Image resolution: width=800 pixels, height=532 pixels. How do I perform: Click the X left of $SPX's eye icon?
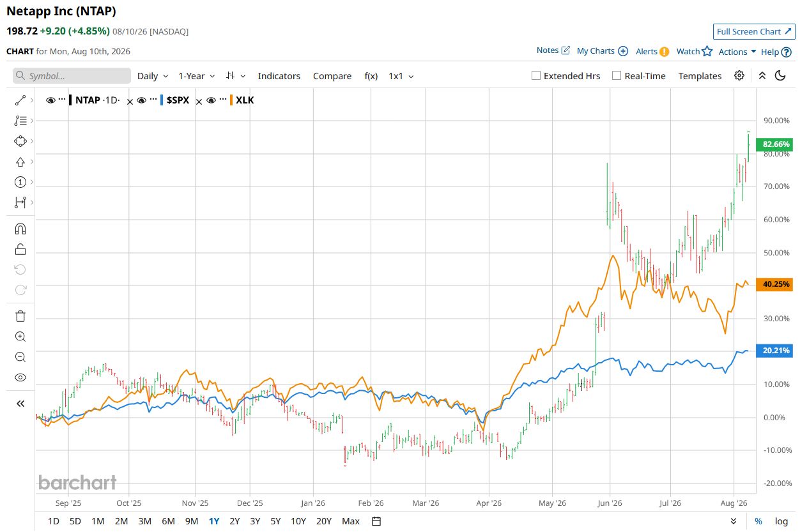[x=130, y=102]
